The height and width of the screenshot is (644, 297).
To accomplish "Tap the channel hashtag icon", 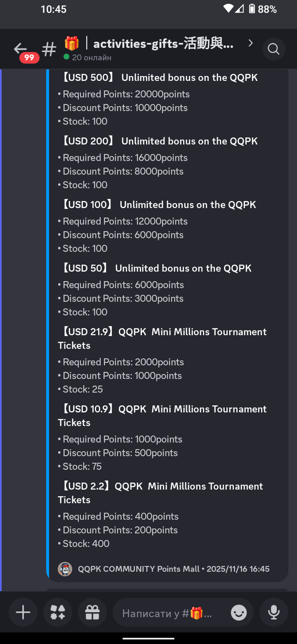I will (49, 50).
